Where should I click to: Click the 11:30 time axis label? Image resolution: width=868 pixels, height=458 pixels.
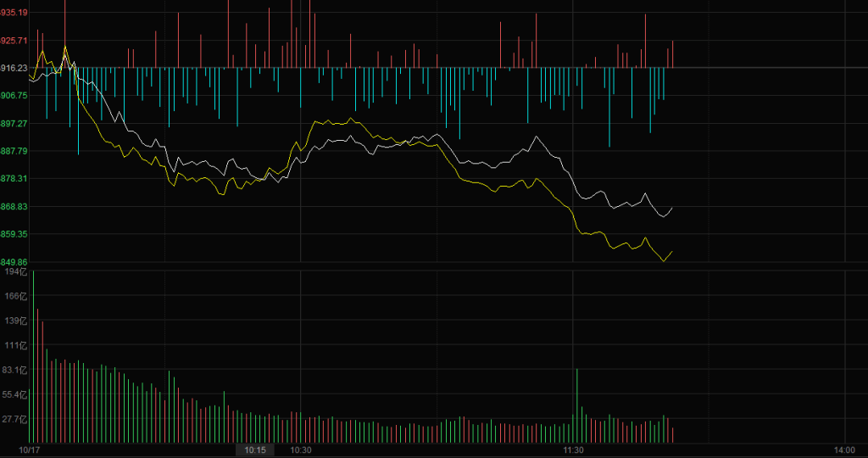pyautogui.click(x=574, y=450)
